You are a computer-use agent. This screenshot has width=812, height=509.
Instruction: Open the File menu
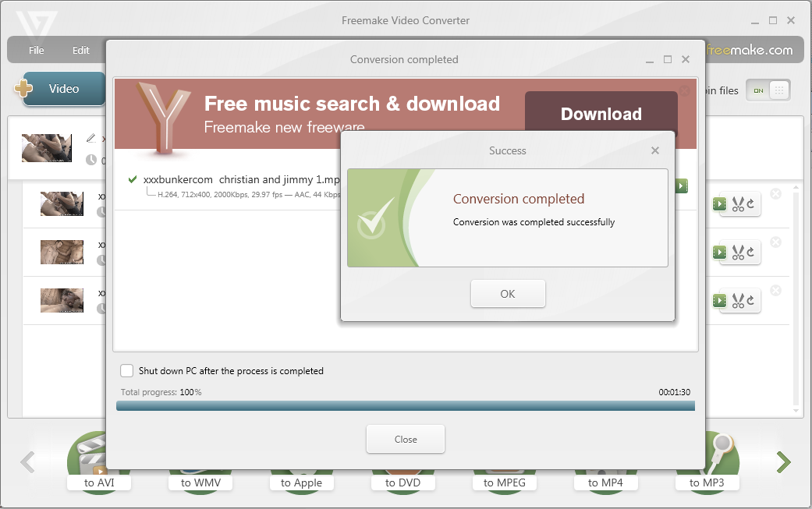(37, 51)
